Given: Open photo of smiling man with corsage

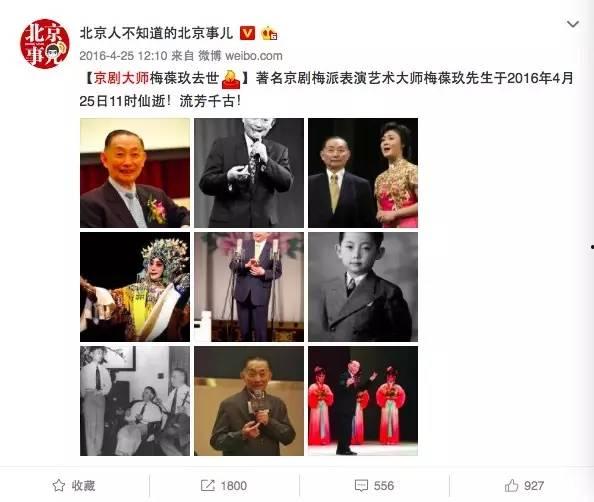Looking at the screenshot, I should tap(135, 173).
